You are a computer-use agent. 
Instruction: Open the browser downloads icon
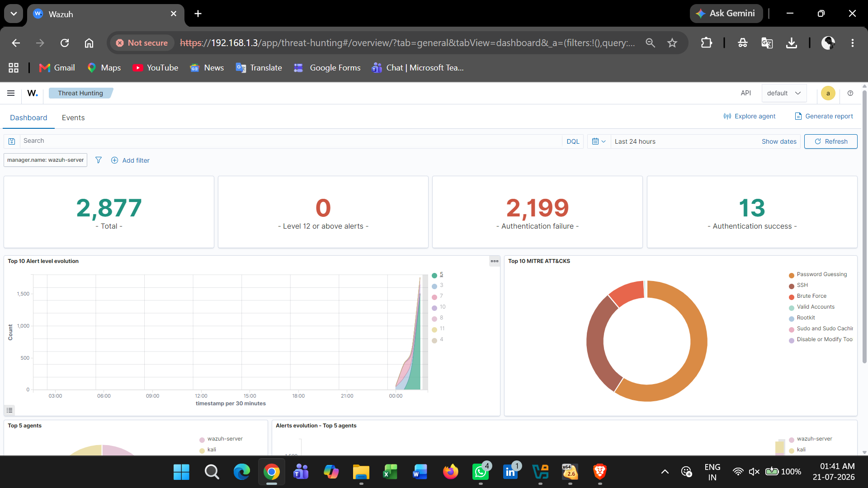pyautogui.click(x=792, y=43)
